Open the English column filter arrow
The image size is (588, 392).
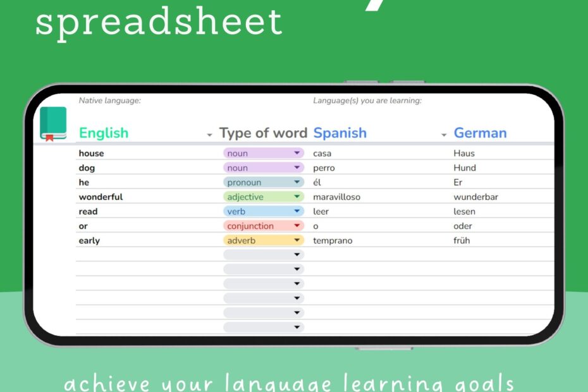pyautogui.click(x=210, y=135)
